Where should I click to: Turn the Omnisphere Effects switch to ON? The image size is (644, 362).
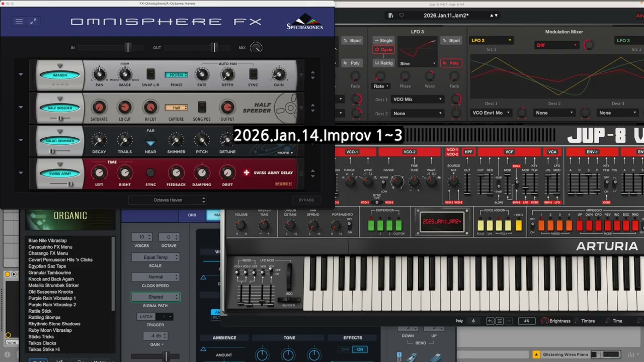click(360, 349)
